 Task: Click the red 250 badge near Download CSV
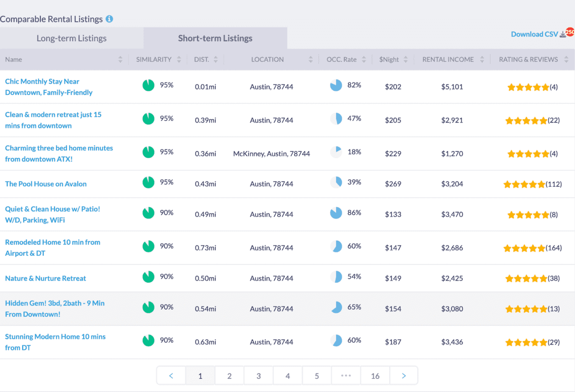570,31
